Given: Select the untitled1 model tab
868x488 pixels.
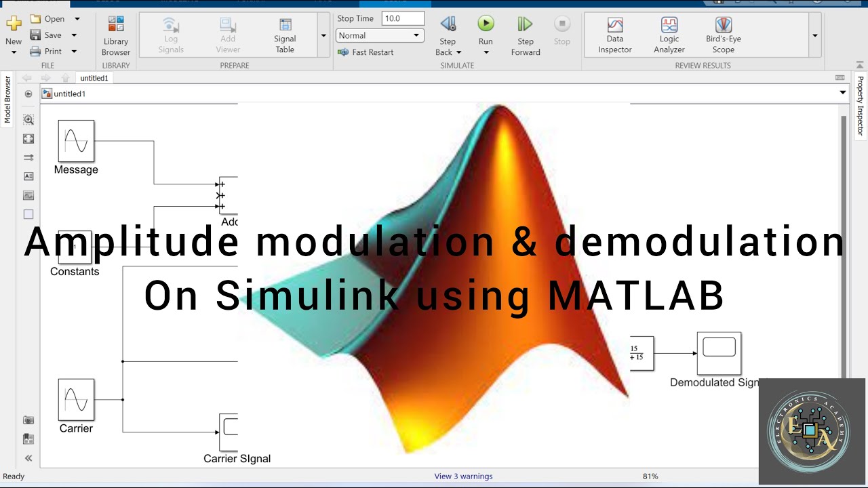Looking at the screenshot, I should (x=94, y=78).
